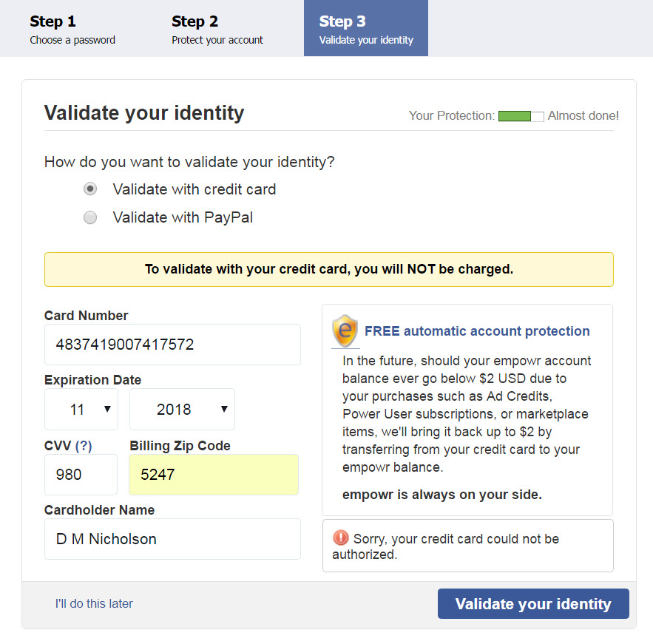Select Step 3 Validate your identity tab
This screenshot has width=653, height=644.
pos(366,29)
